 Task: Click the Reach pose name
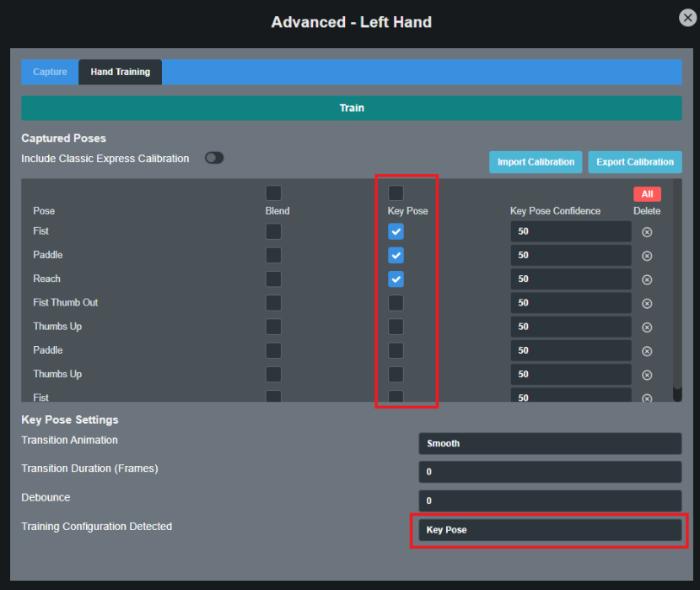pos(46,279)
